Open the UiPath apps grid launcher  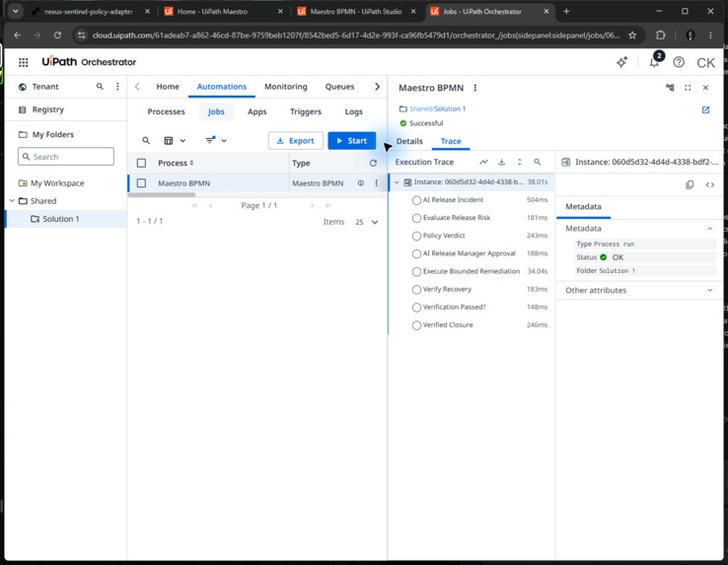pyautogui.click(x=24, y=62)
